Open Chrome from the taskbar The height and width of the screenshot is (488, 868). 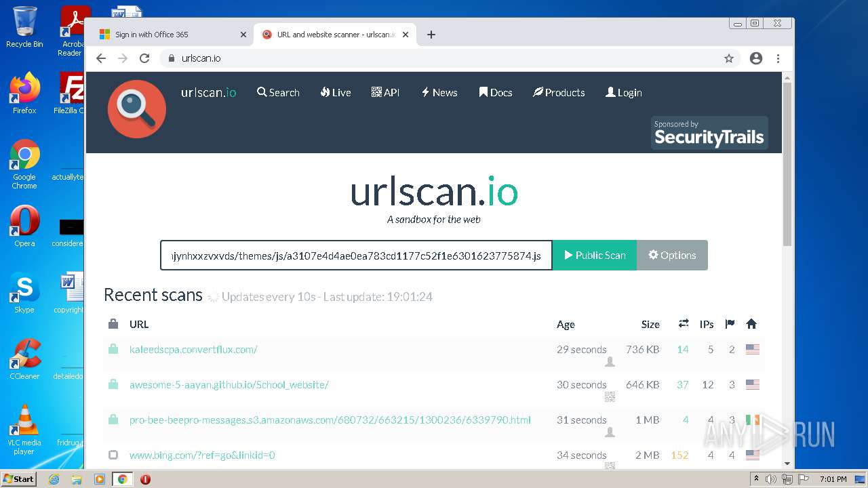pyautogui.click(x=122, y=479)
